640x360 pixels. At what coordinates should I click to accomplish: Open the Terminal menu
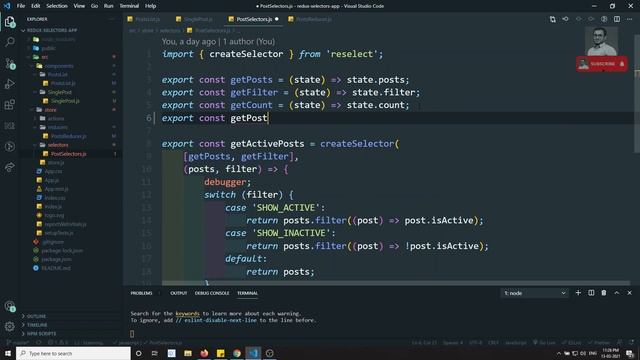[x=129, y=6]
